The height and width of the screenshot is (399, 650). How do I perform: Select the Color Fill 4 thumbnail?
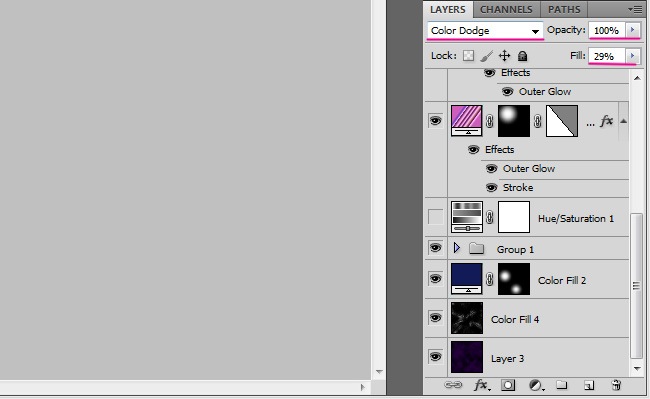click(x=467, y=318)
